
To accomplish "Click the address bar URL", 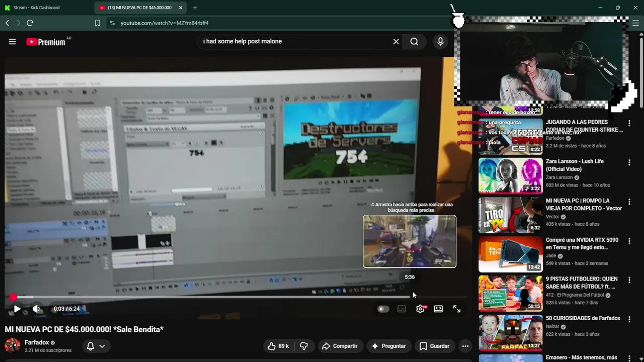I will tap(165, 23).
